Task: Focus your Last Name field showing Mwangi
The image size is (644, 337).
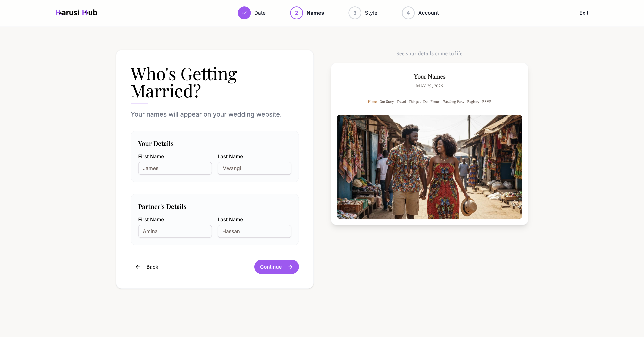Action: [254, 168]
